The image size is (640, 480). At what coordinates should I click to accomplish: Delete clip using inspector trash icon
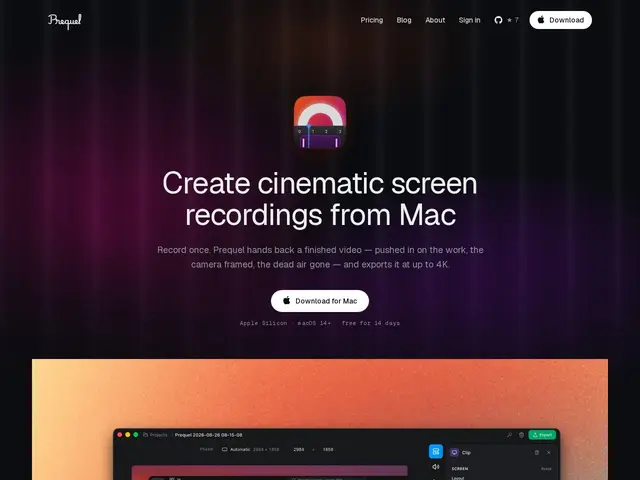tap(537, 452)
